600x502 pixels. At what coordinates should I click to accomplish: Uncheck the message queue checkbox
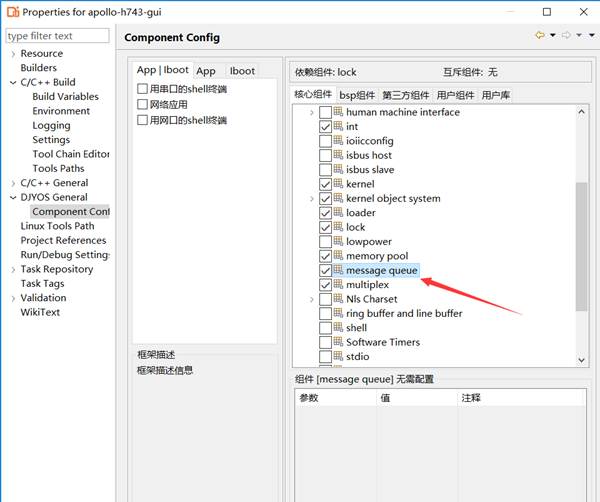(x=325, y=271)
